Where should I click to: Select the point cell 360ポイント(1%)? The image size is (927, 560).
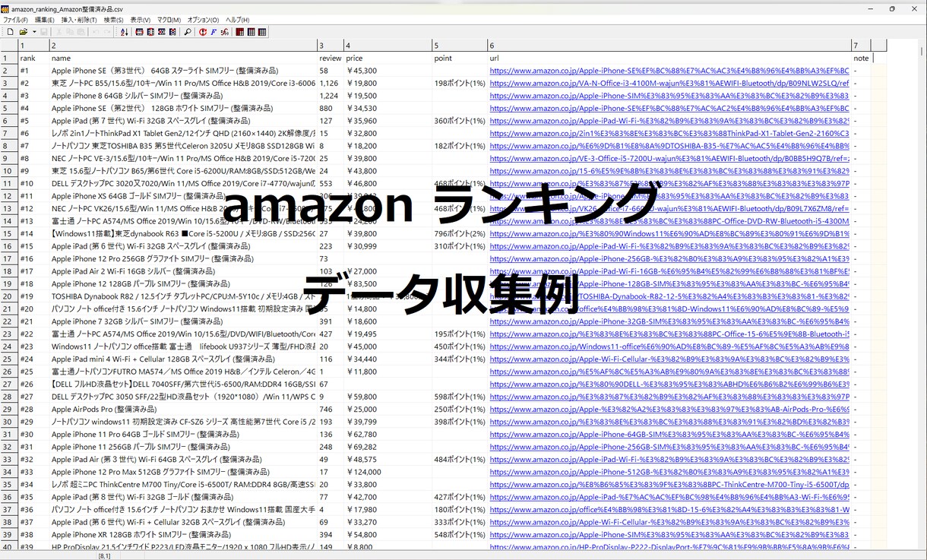point(460,121)
